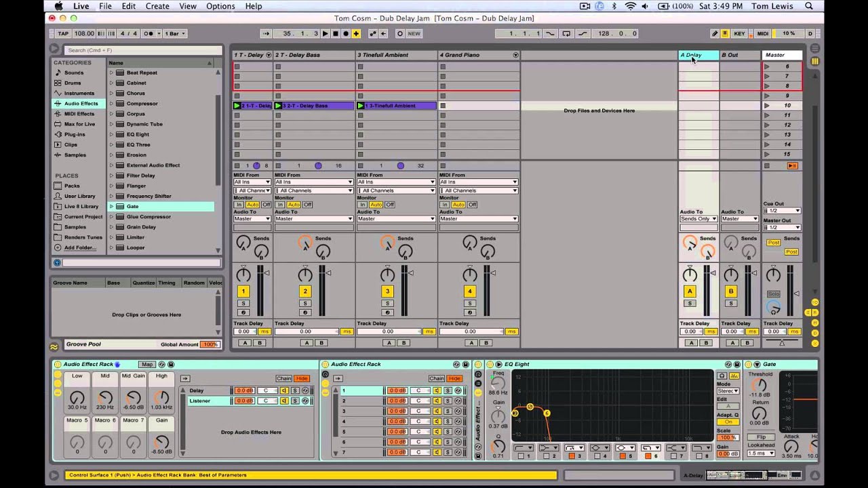
Task: Solo track 3 with S button
Action: (387, 304)
